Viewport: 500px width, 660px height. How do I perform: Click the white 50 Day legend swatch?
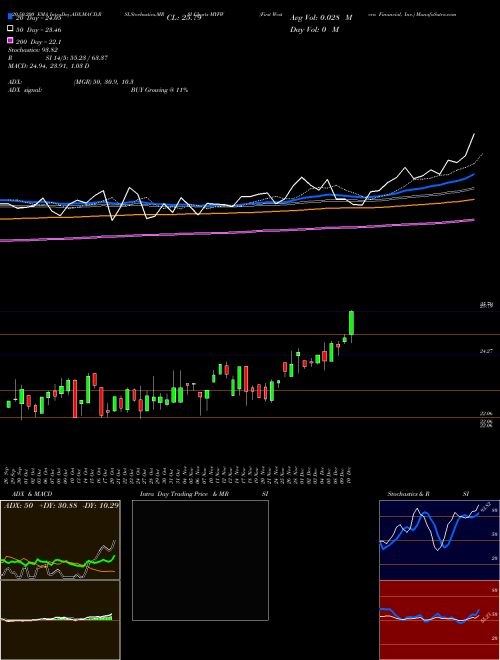pyautogui.click(x=10, y=29)
